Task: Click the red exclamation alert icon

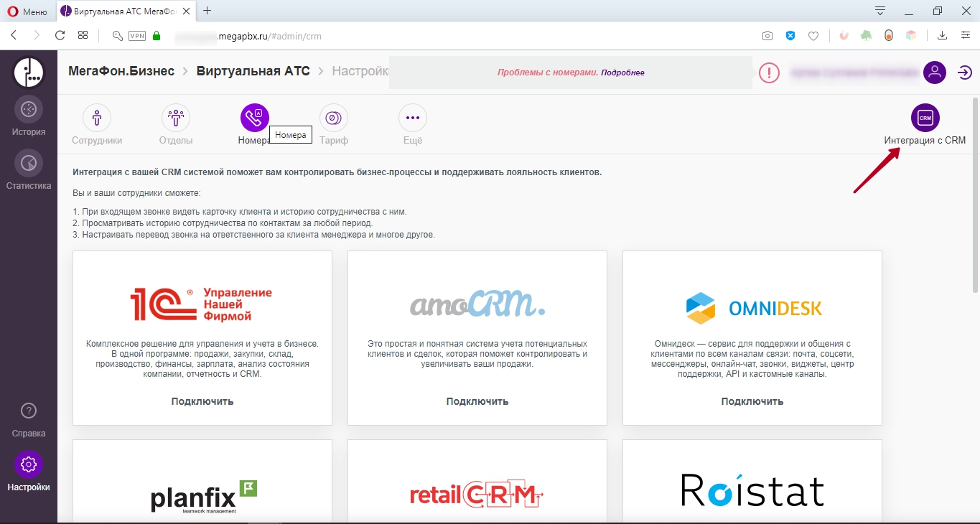Action: (x=769, y=72)
